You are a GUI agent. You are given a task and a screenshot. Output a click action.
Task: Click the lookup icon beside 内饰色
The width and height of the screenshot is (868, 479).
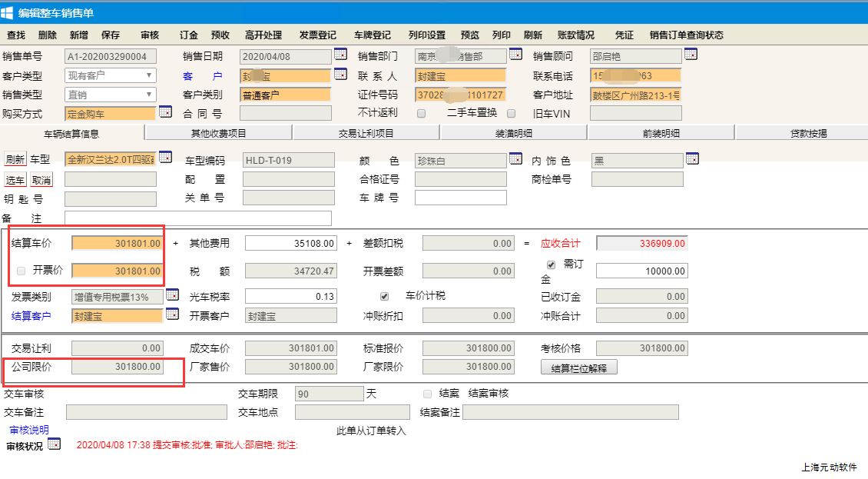(692, 159)
